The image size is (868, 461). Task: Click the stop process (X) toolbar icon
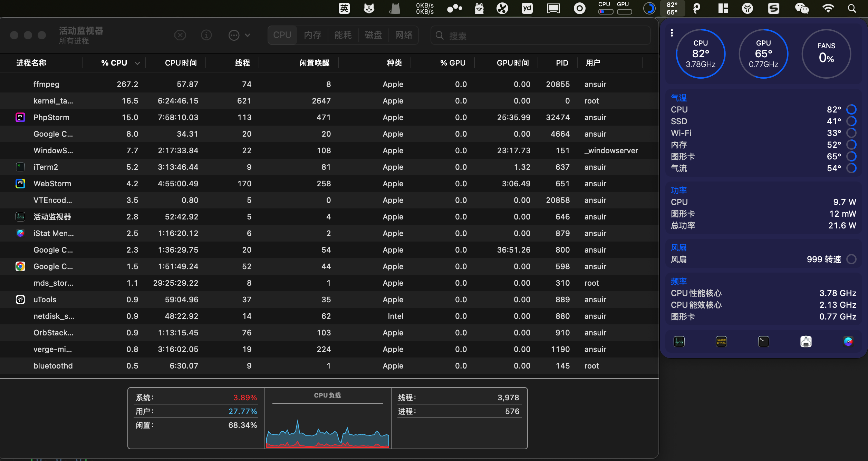click(x=180, y=35)
